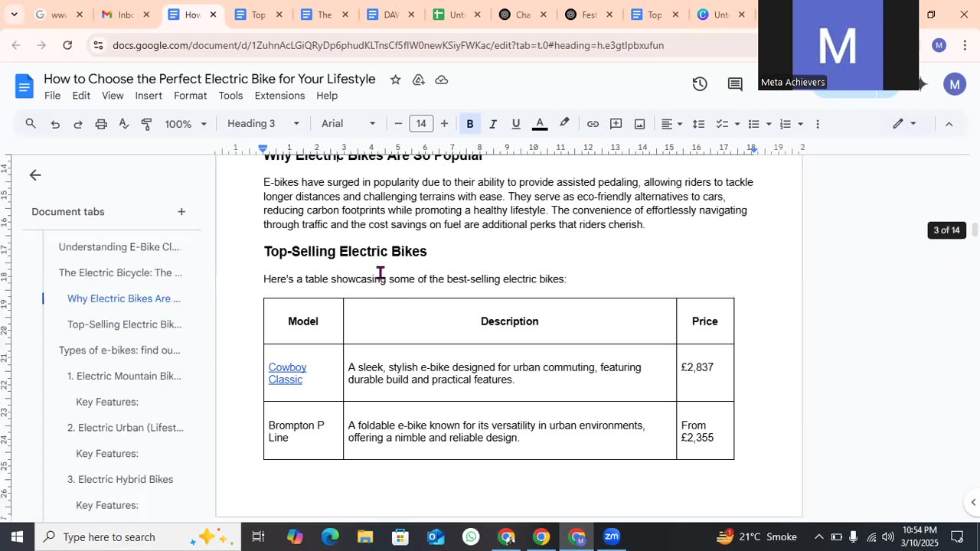Image resolution: width=980 pixels, height=551 pixels.
Task: Open the text color picker
Action: coord(540,124)
